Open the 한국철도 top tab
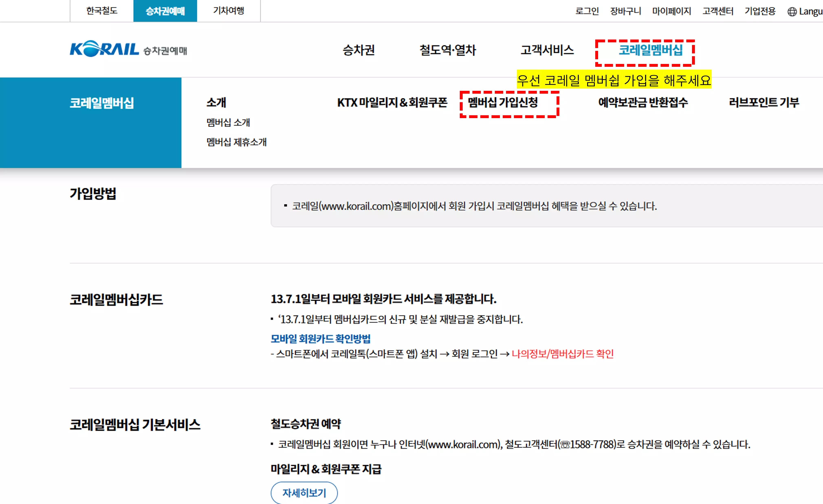Image resolution: width=823 pixels, height=504 pixels. (102, 11)
